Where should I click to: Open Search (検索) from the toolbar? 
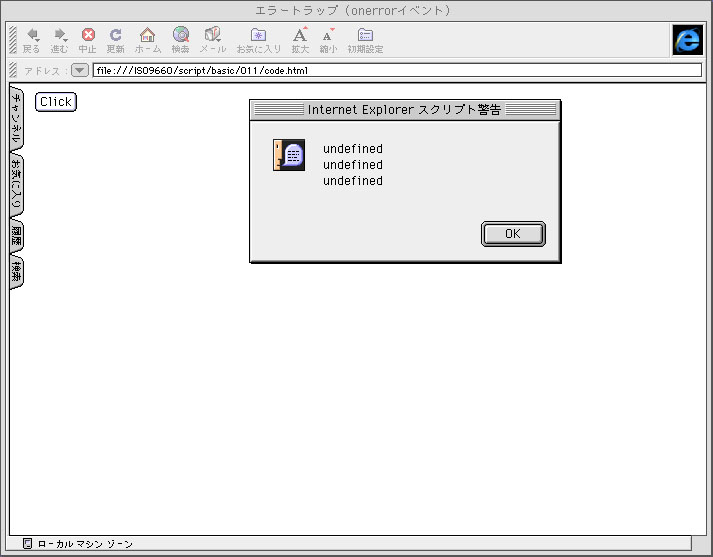coord(181,40)
